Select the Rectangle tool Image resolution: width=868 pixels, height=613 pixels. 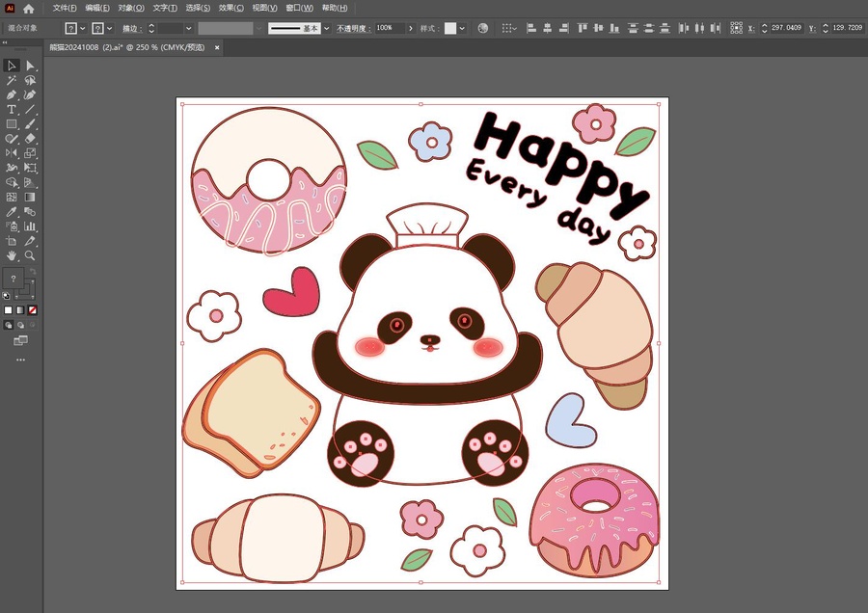point(12,124)
